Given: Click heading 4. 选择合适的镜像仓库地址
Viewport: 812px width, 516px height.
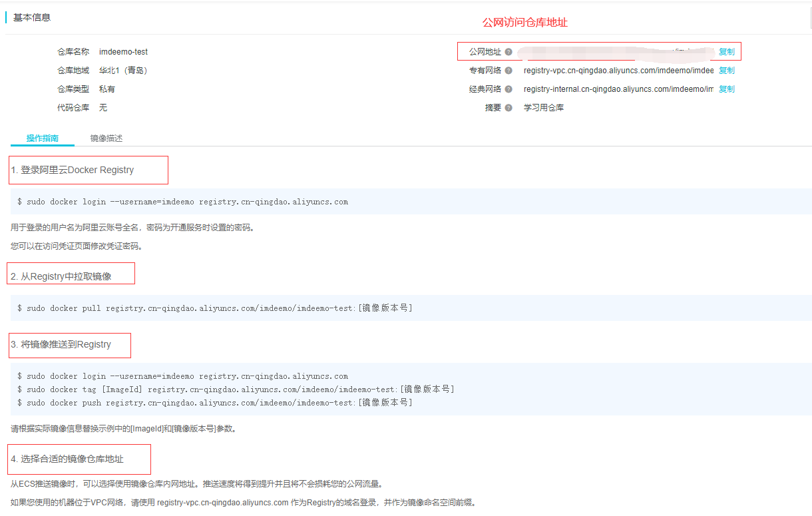Looking at the screenshot, I should coord(67,459).
